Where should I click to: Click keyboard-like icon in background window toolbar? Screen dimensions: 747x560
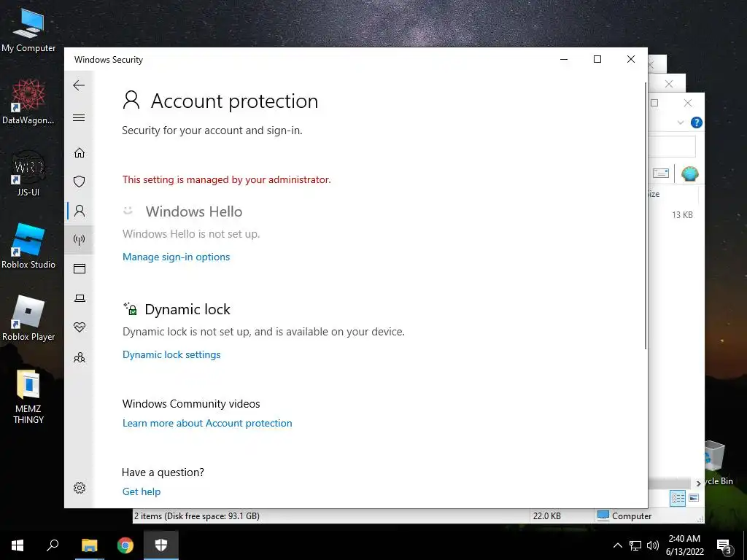(x=661, y=174)
